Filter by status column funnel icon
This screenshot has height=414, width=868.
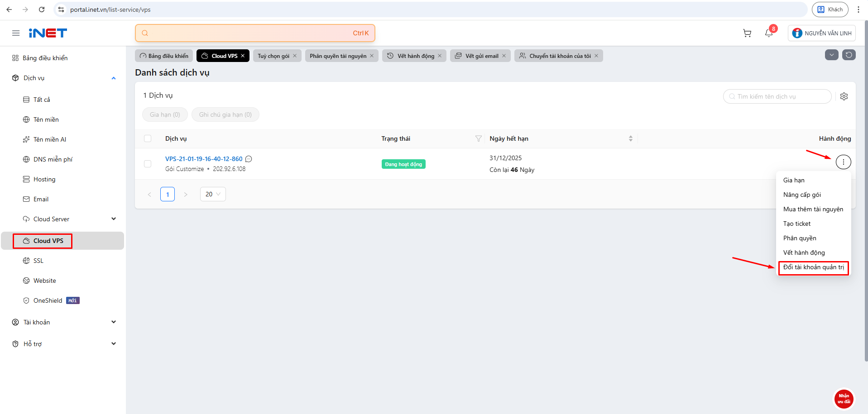478,138
